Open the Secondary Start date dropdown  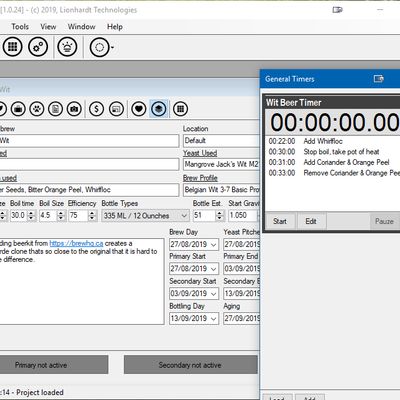214,294
